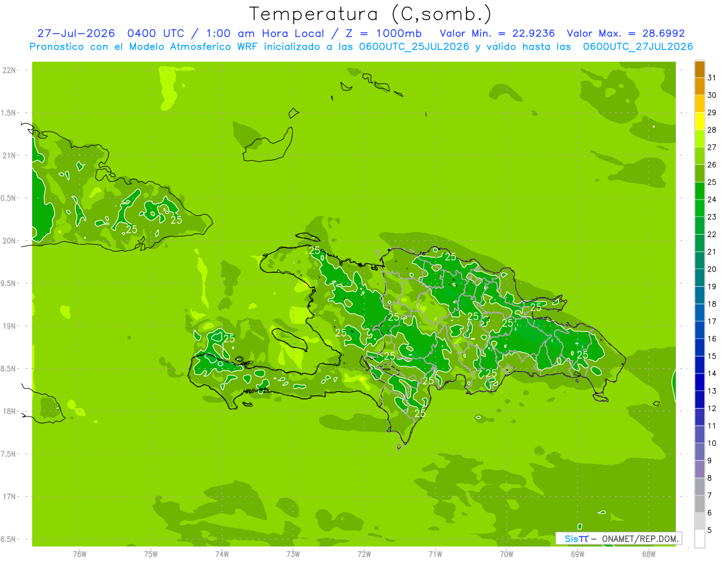Click the "0400 UTC" time label
The image size is (728, 562).
pos(155,33)
